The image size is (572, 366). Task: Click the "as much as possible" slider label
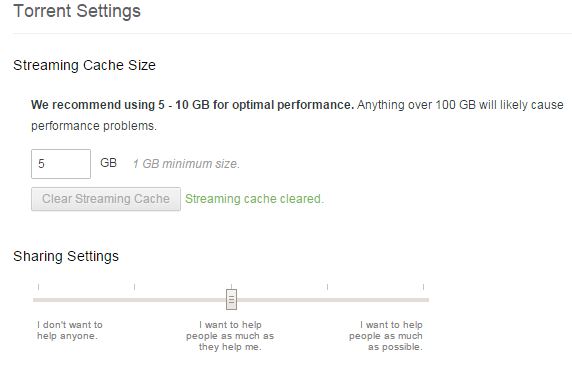[x=386, y=336]
